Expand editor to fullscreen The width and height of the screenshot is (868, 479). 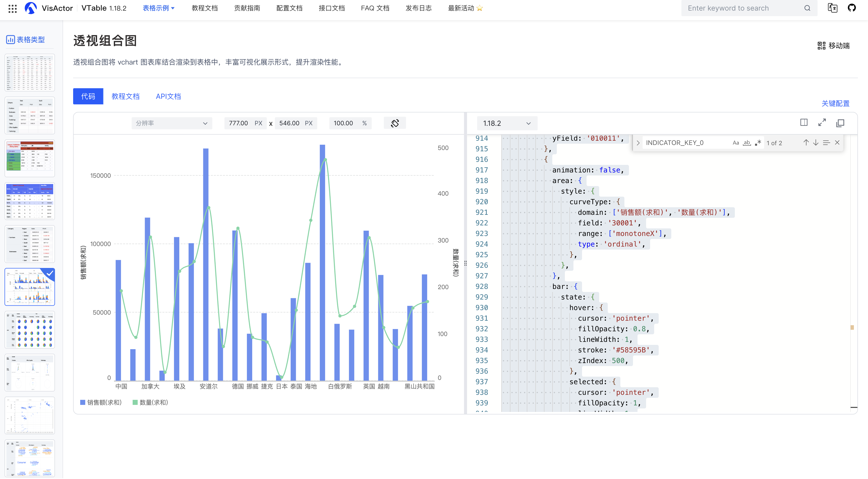pos(822,123)
